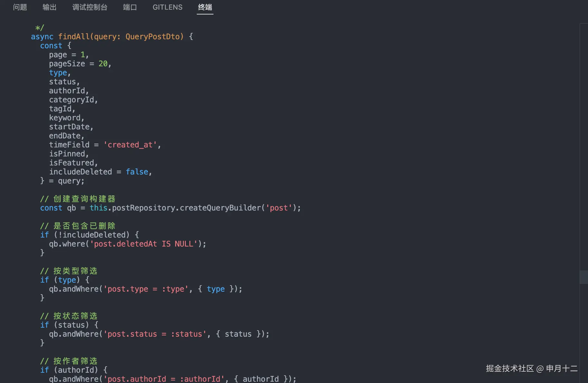Click the 'authorId,' destructuring line
Viewport: 588px width, 383px height.
tap(69, 91)
